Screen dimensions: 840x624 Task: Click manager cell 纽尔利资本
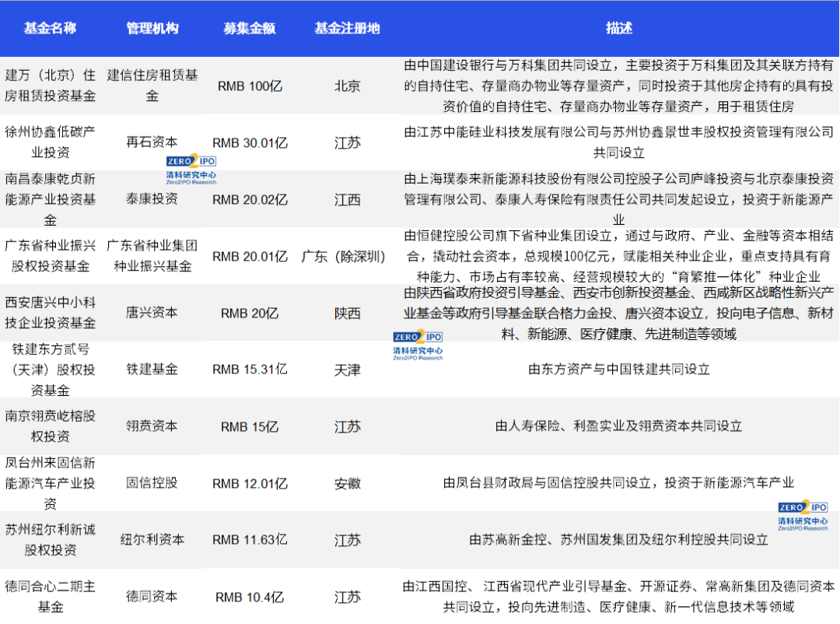pyautogui.click(x=152, y=539)
